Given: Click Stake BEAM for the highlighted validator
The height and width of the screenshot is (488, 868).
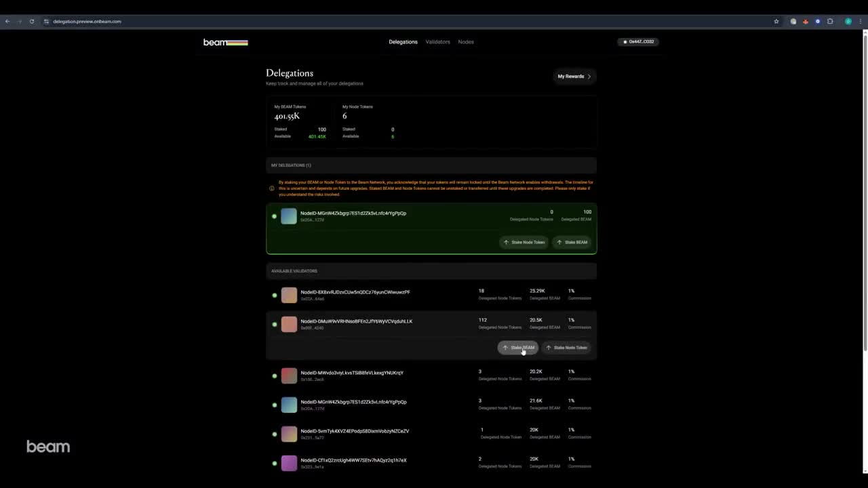Looking at the screenshot, I should [518, 348].
